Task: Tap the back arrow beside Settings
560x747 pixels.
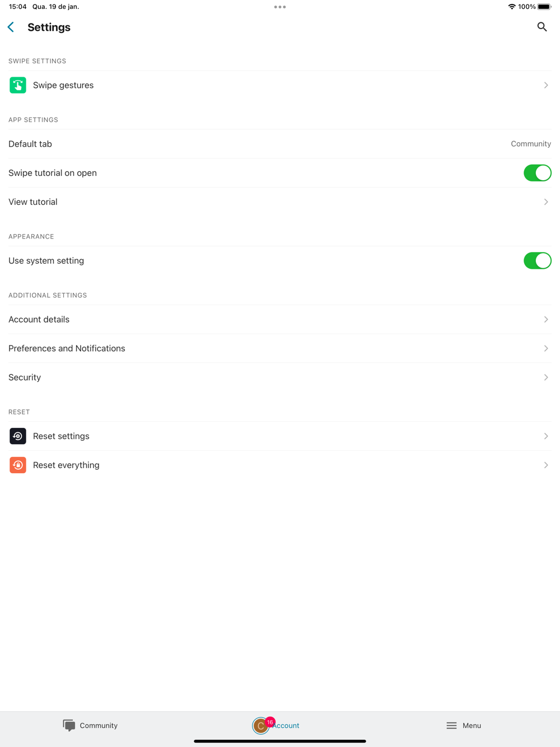Action: (11, 27)
